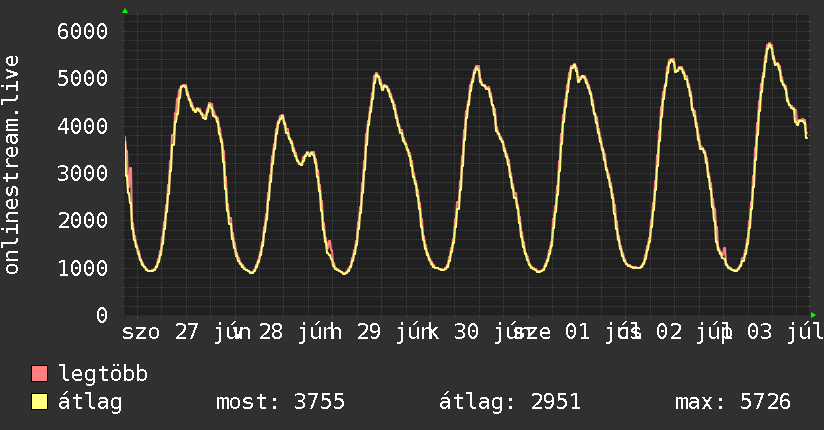Click the green arrow atop the y-axis

(125, 11)
